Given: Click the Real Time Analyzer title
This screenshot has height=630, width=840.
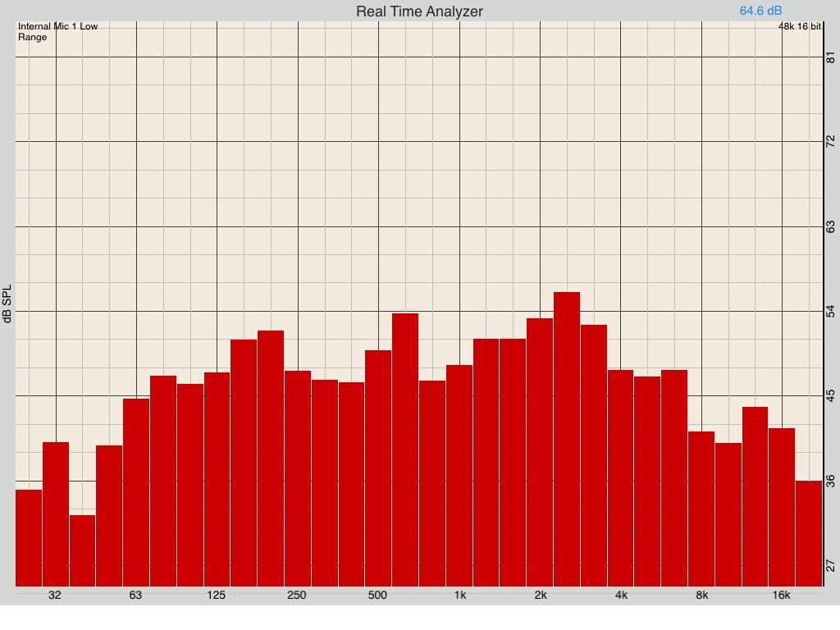Looking at the screenshot, I should click(419, 11).
